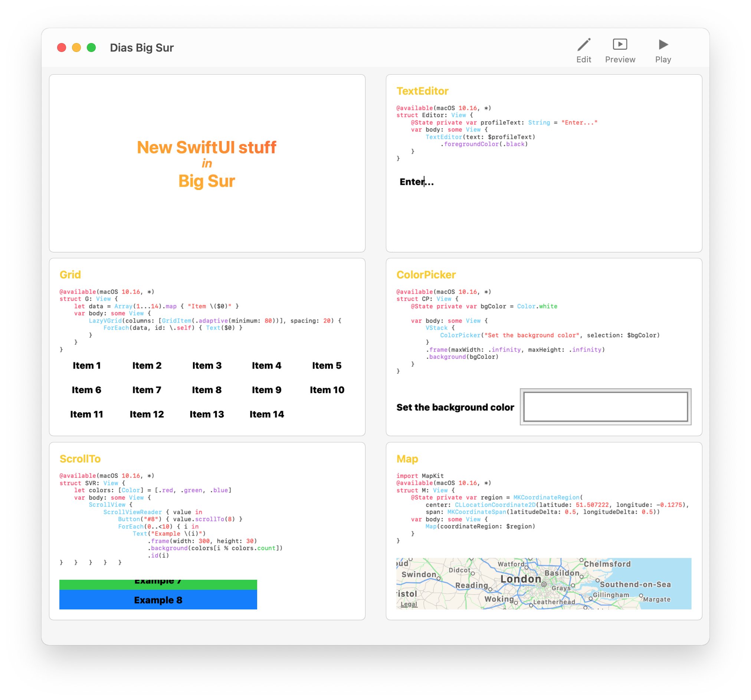
Task: Click the ColorPicker slide title
Action: click(x=426, y=275)
